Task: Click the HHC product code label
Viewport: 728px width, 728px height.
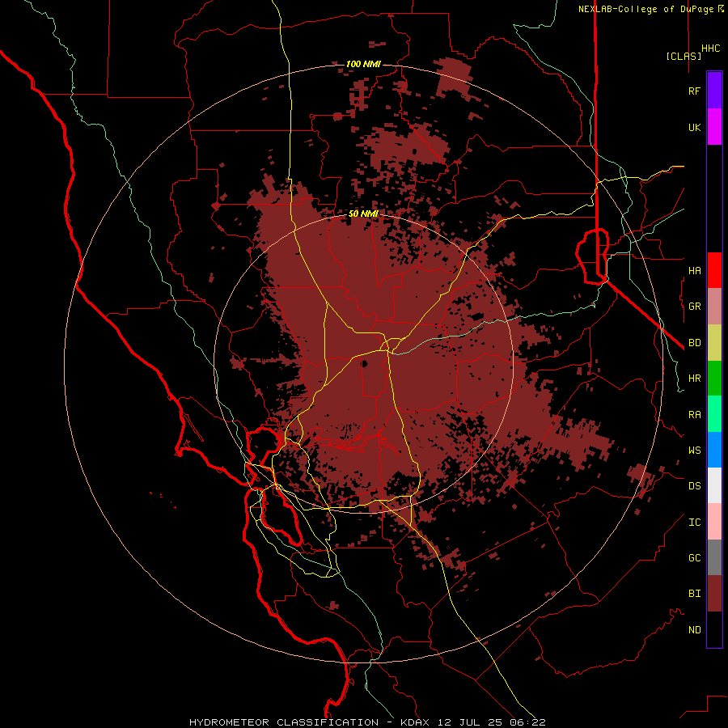Action: coord(710,49)
